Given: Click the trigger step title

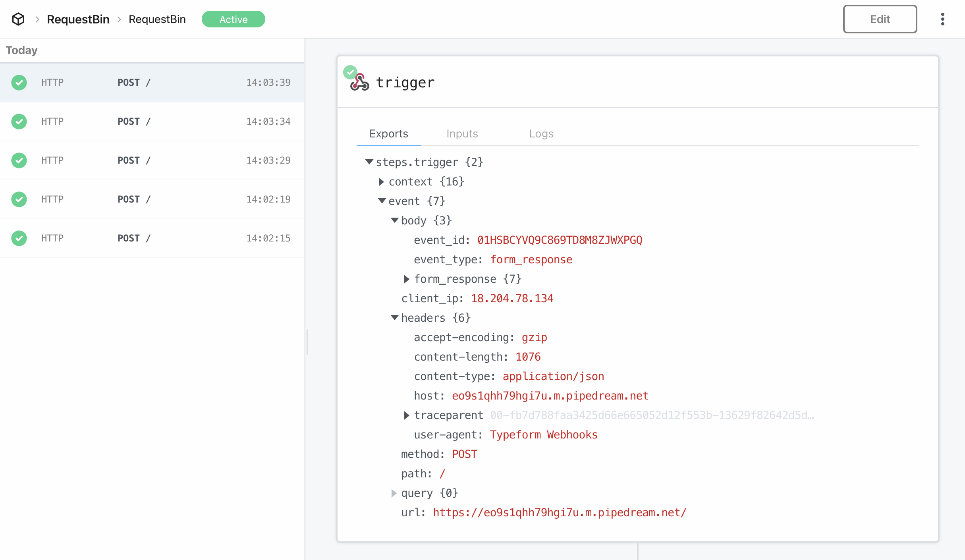Looking at the screenshot, I should (x=405, y=83).
